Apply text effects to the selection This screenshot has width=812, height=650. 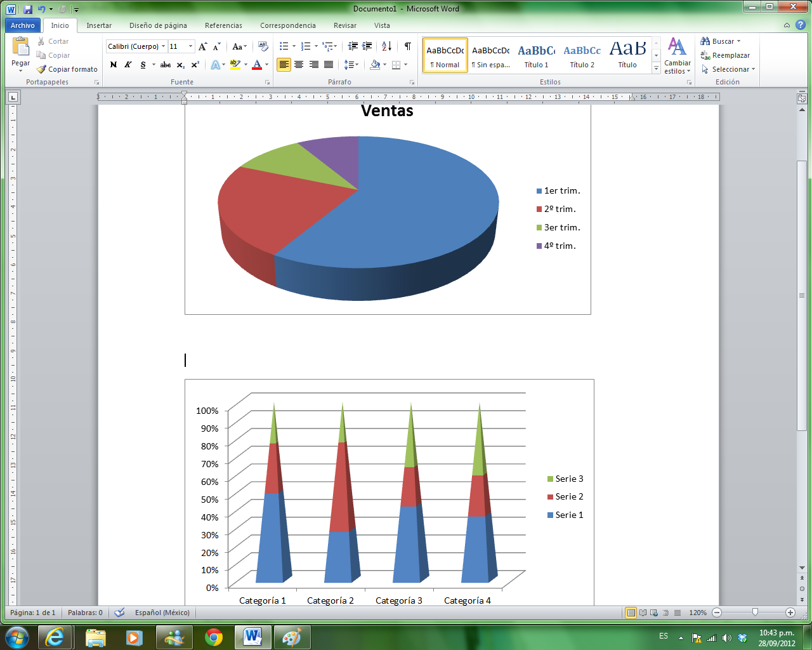coord(216,65)
